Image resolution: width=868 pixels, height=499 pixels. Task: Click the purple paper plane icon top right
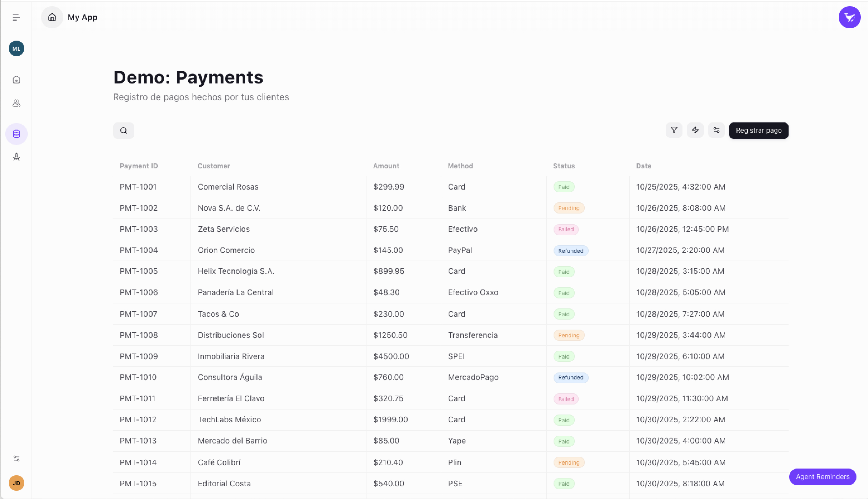849,17
